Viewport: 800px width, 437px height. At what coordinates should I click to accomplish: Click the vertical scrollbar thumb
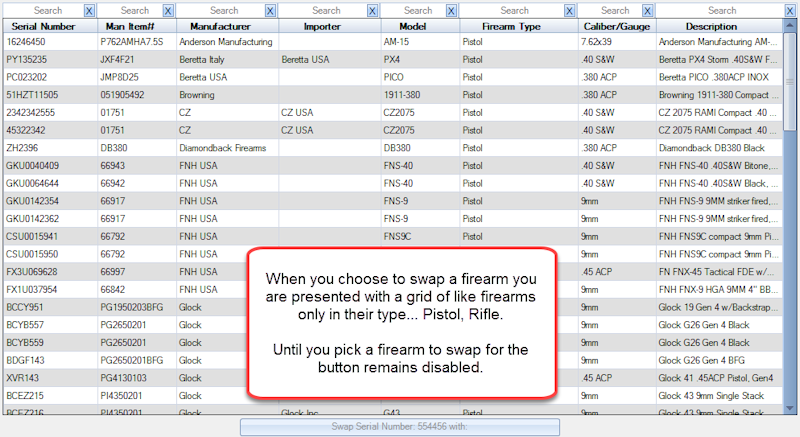coord(790,82)
